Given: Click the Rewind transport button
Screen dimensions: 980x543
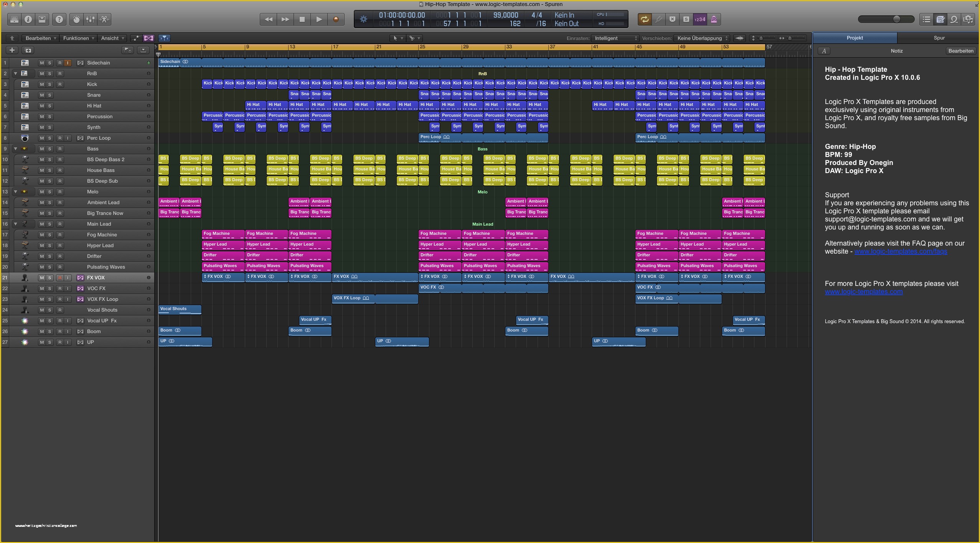Looking at the screenshot, I should [268, 19].
